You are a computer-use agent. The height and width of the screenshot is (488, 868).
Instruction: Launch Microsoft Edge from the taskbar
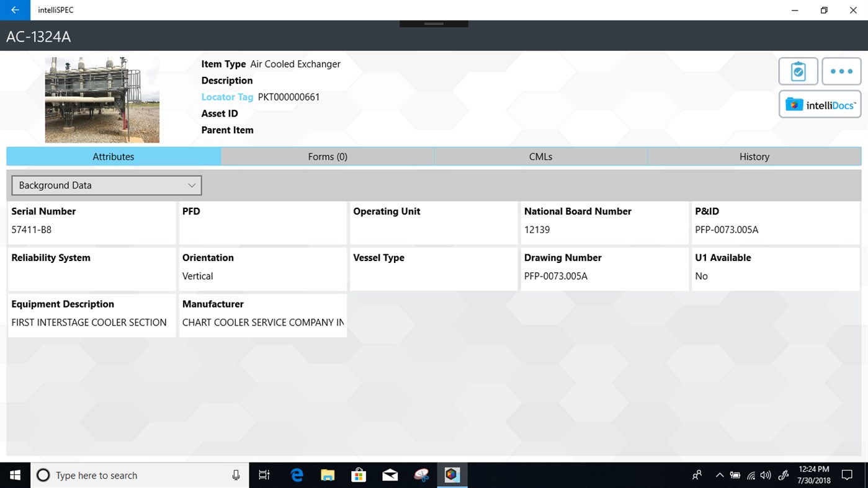297,475
